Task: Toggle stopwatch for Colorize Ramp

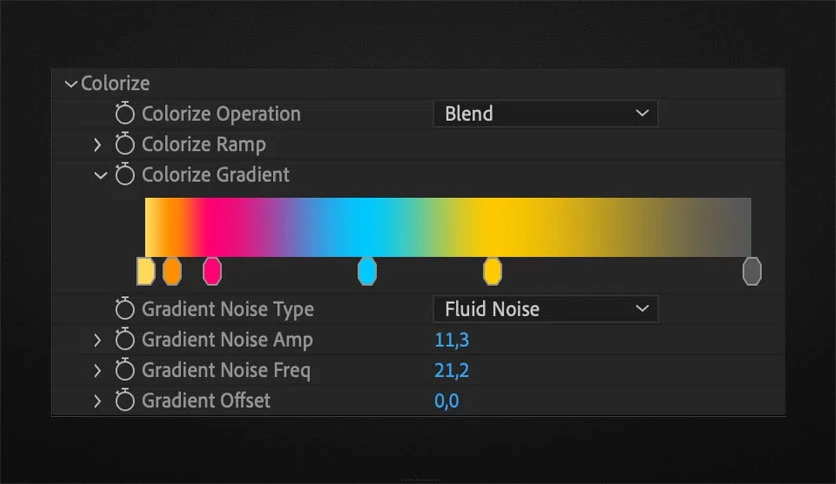Action: tap(125, 144)
